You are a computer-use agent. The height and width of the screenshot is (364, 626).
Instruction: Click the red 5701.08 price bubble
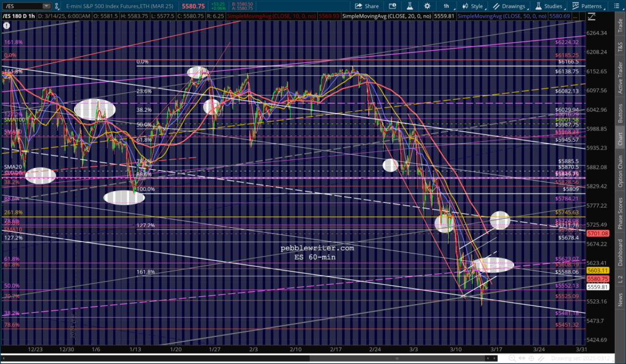598,233
